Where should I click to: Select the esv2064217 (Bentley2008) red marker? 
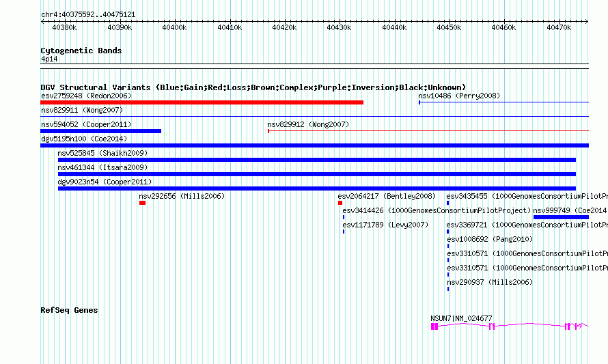[340, 203]
